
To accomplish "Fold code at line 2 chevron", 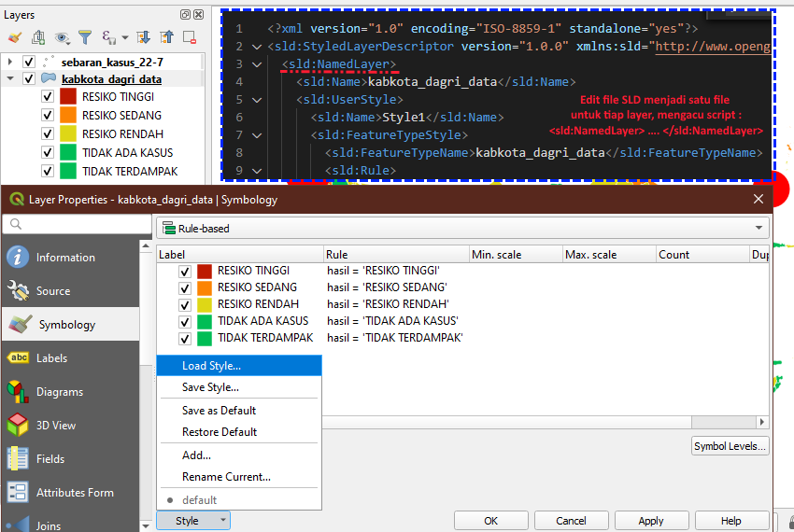I will [257, 47].
